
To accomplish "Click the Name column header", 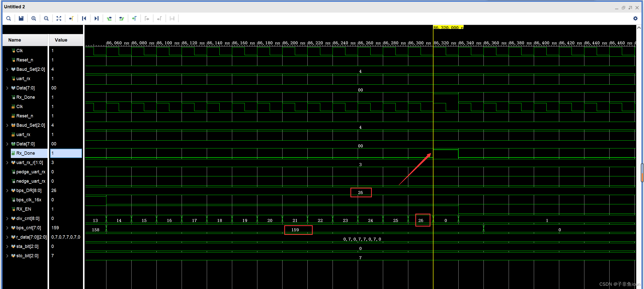I will coord(15,40).
